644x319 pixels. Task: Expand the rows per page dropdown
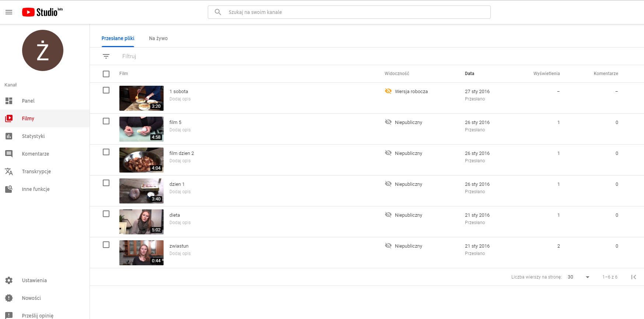coord(587,277)
